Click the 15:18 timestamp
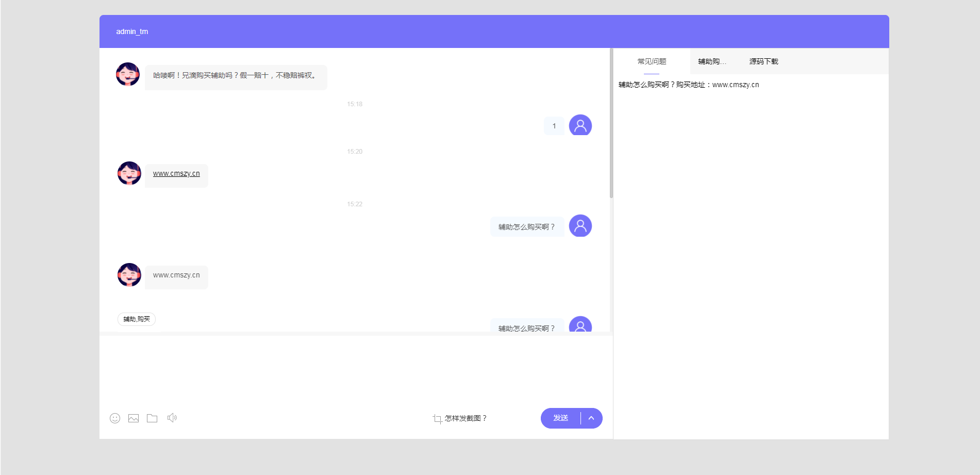This screenshot has width=980, height=475. 355,104
